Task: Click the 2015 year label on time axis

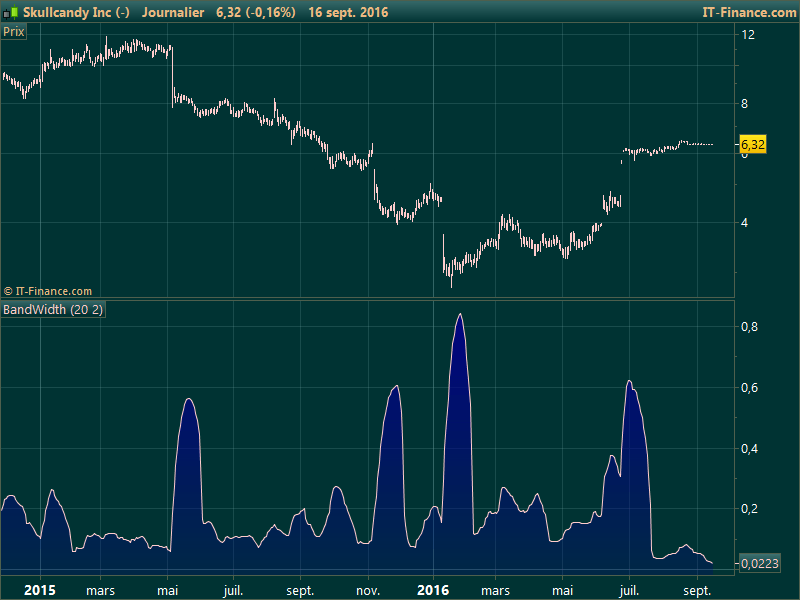Action: (40, 590)
